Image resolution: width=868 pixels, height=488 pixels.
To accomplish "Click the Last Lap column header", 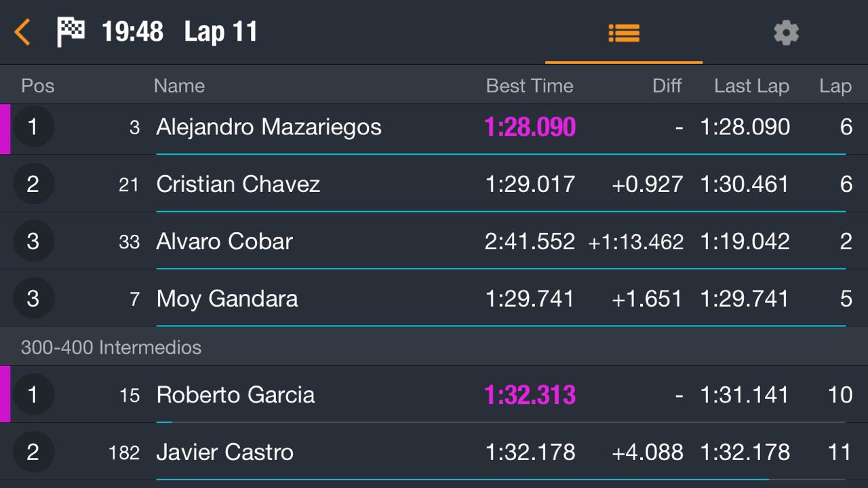I will click(751, 86).
